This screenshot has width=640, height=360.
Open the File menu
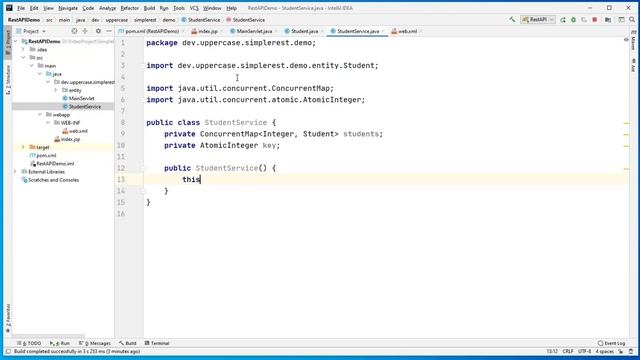21,8
